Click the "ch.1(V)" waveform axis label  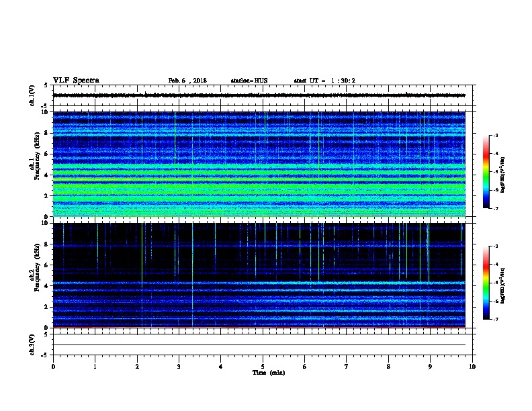point(32,95)
